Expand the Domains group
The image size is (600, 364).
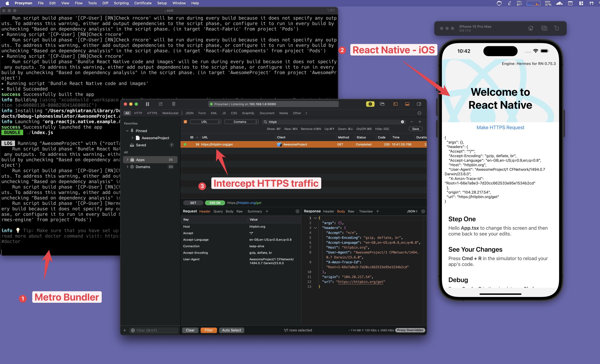point(127,167)
